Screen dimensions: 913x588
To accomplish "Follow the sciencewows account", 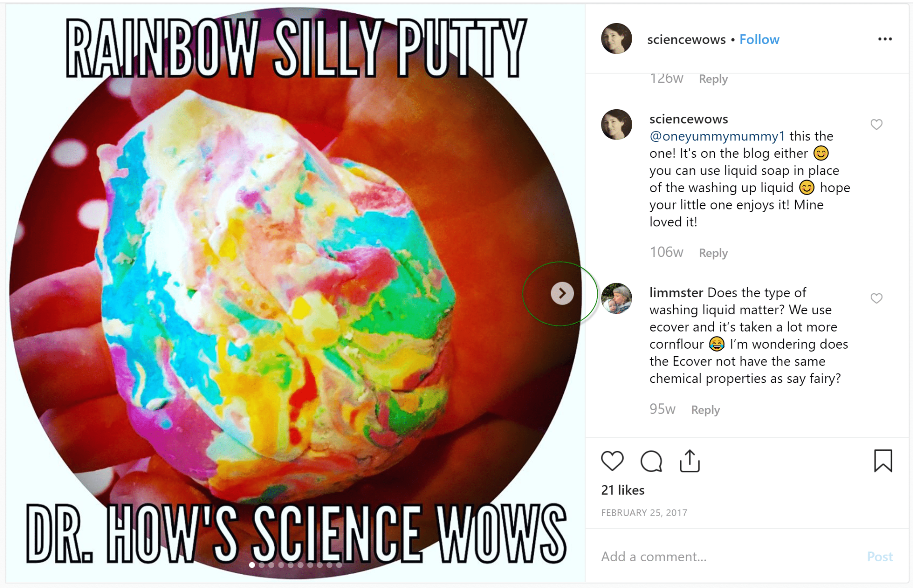I will tap(759, 40).
